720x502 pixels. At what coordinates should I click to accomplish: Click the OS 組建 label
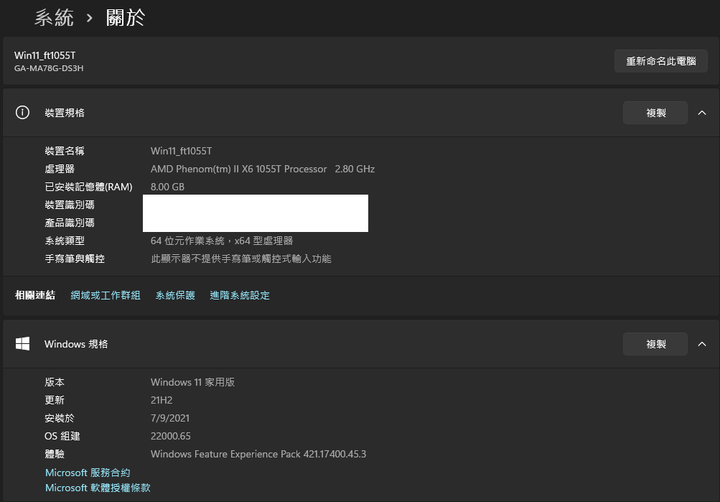[62, 436]
